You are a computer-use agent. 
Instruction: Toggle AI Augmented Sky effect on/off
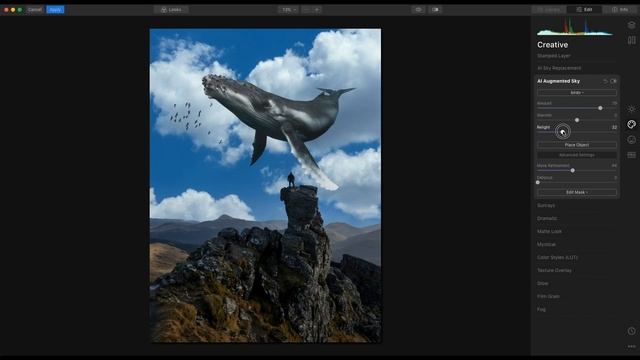pyautogui.click(x=613, y=81)
